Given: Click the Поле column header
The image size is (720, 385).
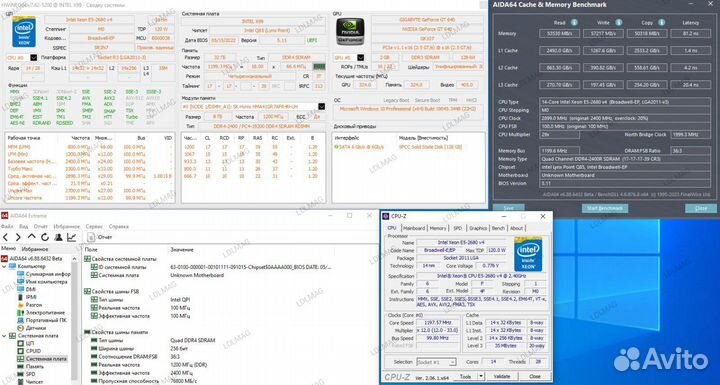Looking at the screenshot, I should tap(91, 249).
